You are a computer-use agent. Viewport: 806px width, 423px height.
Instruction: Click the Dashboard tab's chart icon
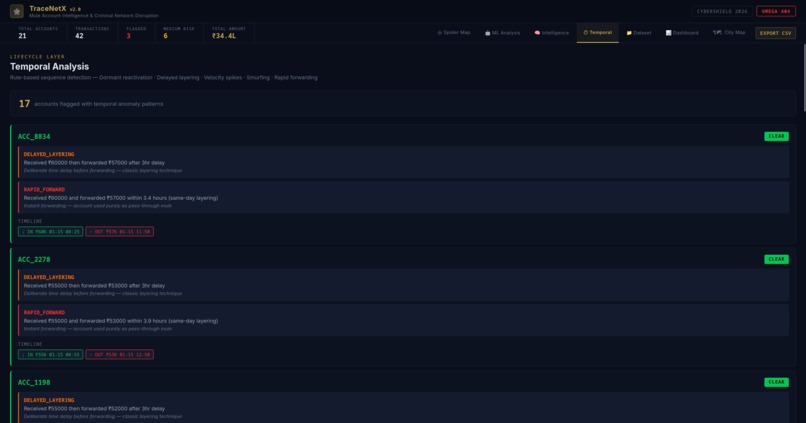pyautogui.click(x=668, y=33)
